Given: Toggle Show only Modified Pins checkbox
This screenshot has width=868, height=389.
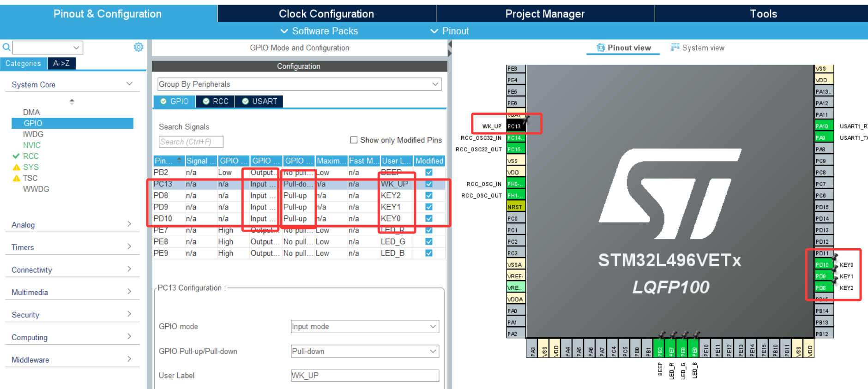Looking at the screenshot, I should pyautogui.click(x=354, y=140).
